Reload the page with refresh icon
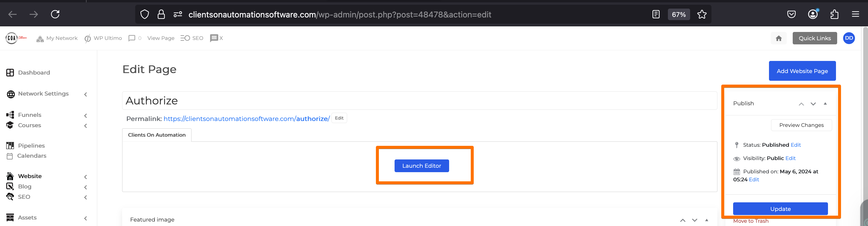This screenshot has height=226, width=868. click(55, 14)
